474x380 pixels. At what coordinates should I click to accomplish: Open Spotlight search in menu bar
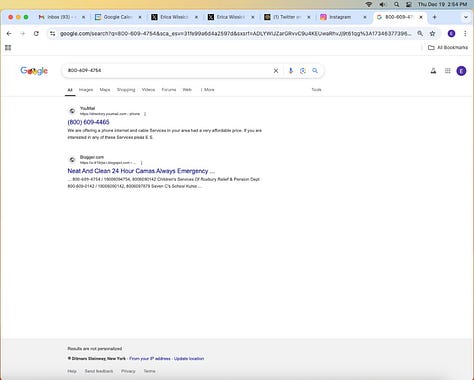tap(396, 4)
